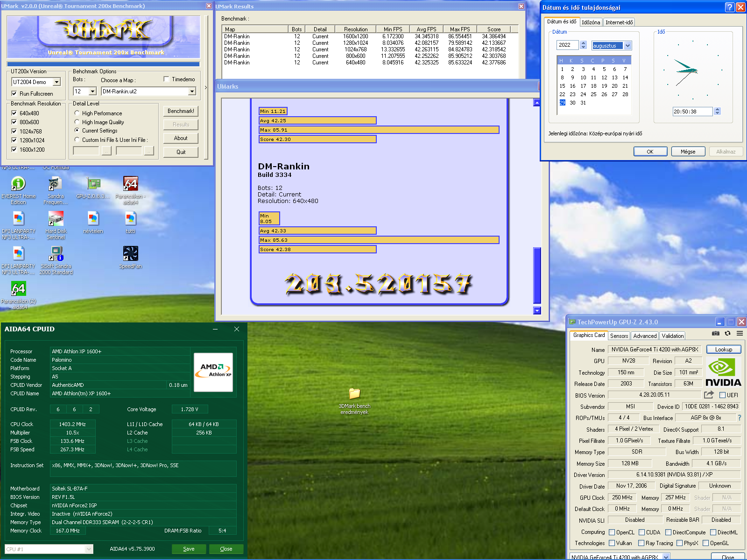Open the Bots count dropdown
The width and height of the screenshot is (747, 560).
click(92, 91)
